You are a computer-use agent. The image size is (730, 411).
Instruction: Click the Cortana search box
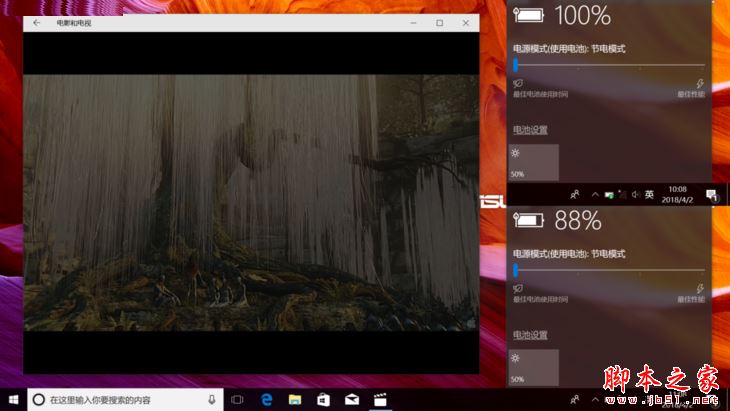coord(125,400)
